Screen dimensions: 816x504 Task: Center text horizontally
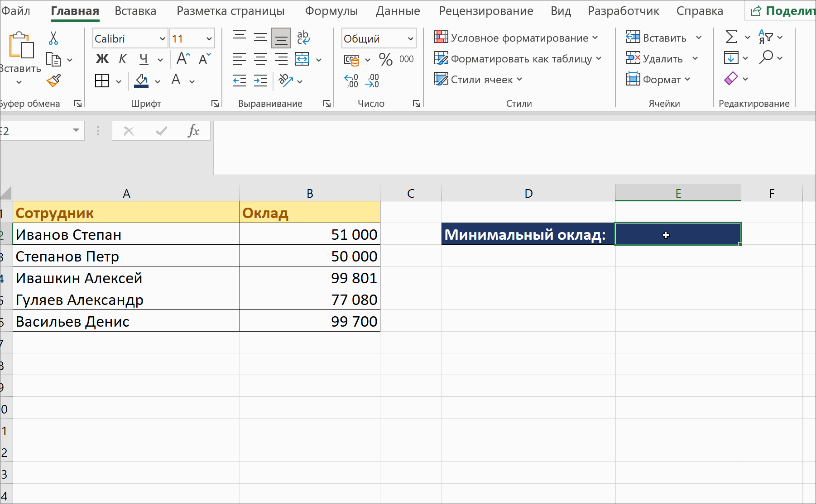click(x=260, y=59)
